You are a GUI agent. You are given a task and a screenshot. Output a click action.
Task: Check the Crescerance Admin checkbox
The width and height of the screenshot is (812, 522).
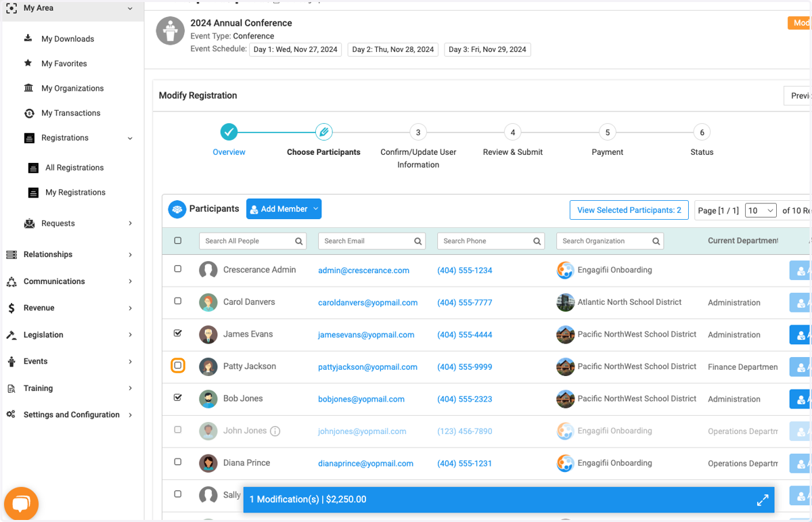pos(178,269)
